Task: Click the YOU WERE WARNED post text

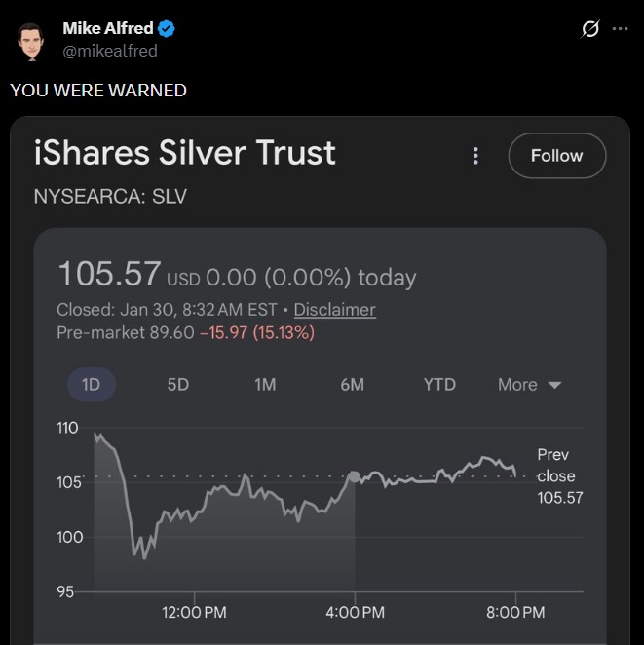Action: (x=98, y=91)
